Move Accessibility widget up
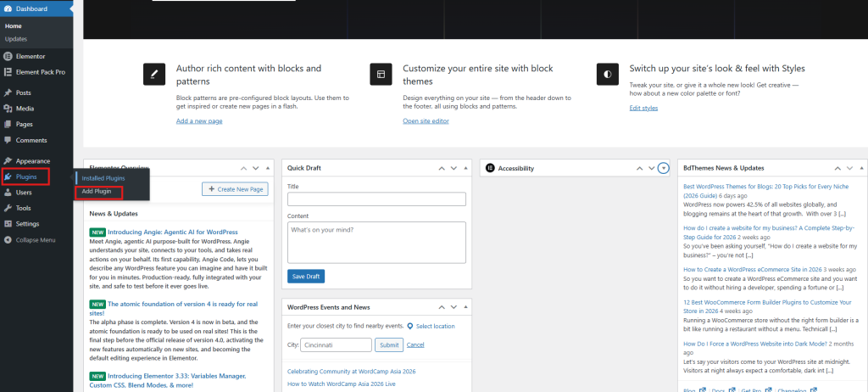 [639, 168]
